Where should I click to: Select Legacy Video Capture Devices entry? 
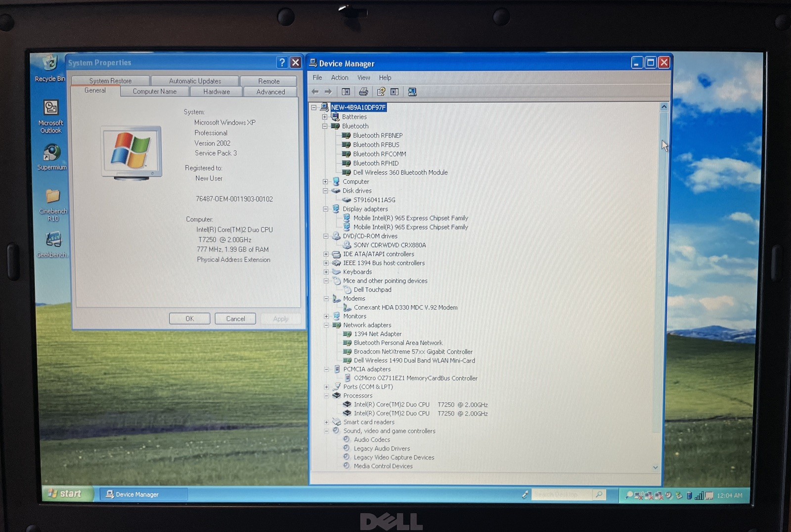394,458
